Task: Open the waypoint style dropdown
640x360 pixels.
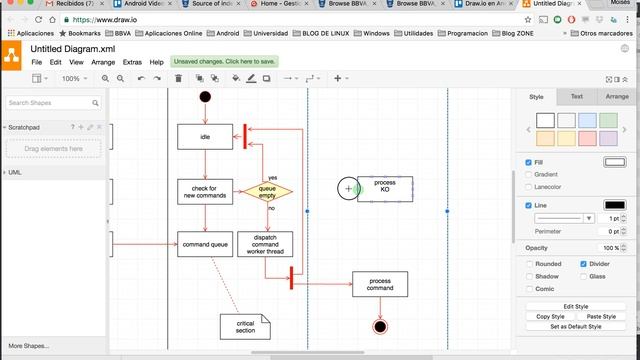Action: click(313, 78)
